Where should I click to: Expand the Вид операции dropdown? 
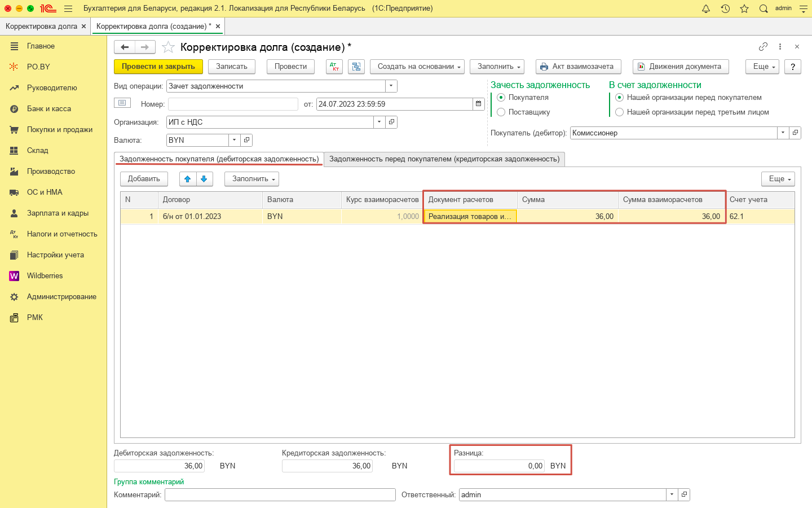[x=391, y=86]
